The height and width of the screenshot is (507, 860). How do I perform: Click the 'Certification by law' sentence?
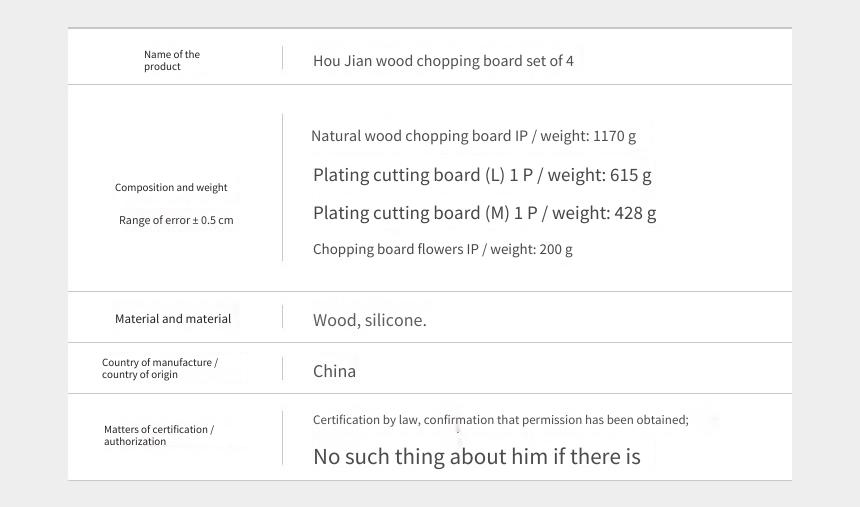coord(501,420)
